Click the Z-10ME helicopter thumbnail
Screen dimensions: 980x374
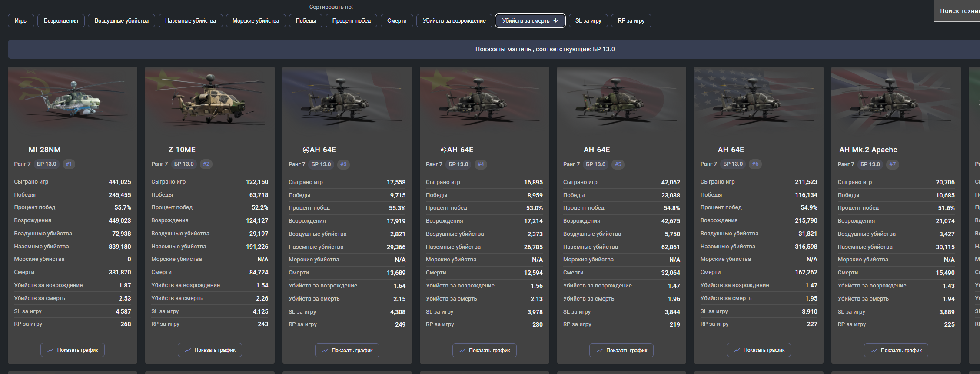210,101
